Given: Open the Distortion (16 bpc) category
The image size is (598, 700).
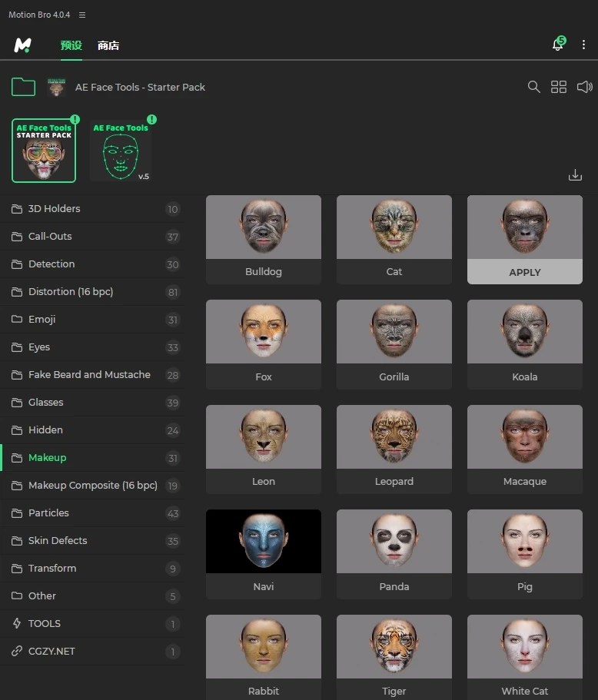Looking at the screenshot, I should click(x=71, y=292).
